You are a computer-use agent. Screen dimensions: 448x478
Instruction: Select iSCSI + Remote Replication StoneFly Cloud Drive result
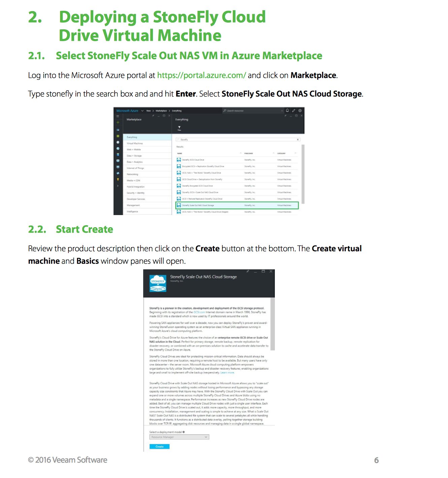(x=237, y=199)
